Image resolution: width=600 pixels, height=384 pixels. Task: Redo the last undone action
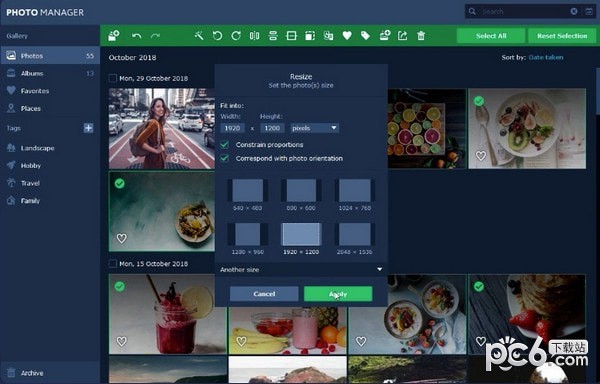pyautogui.click(x=155, y=36)
